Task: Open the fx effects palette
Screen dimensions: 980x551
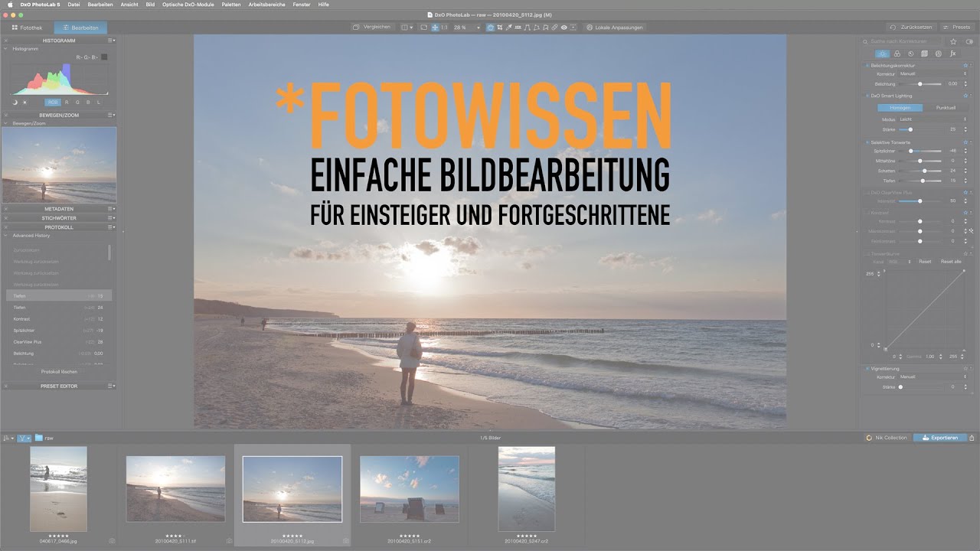Action: click(x=952, y=54)
